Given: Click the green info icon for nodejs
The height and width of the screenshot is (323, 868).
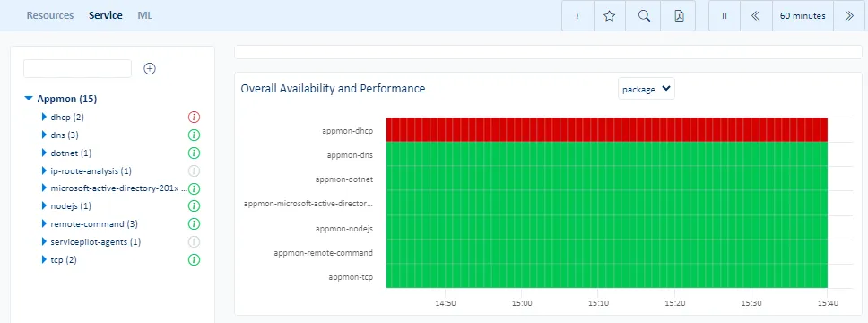Looking at the screenshot, I should (194, 206).
